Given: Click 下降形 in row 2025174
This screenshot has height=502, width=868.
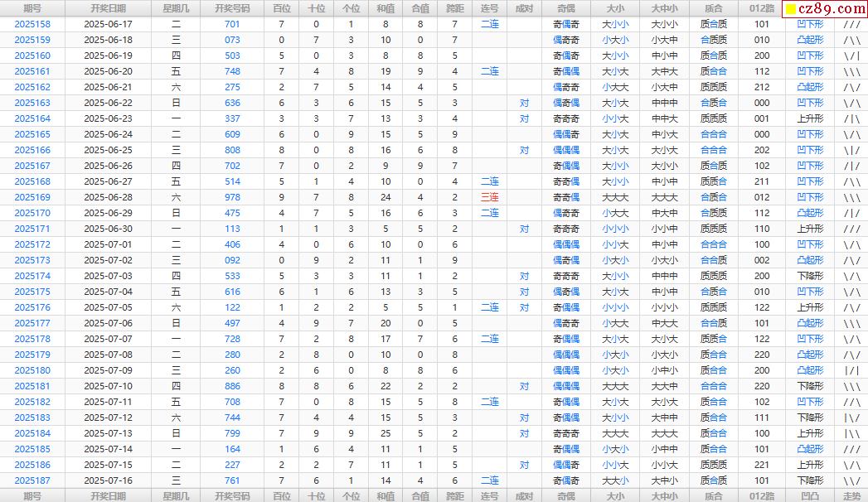Looking at the screenshot, I should (x=811, y=276).
